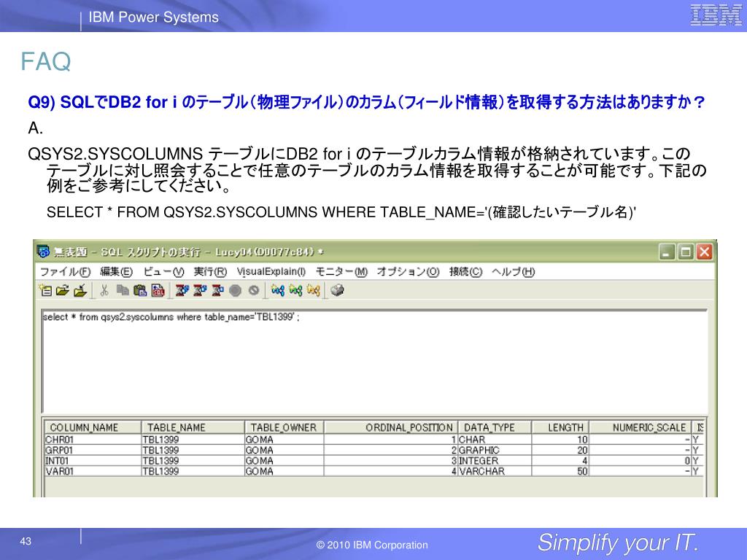Open the ファイル(F) menu
The image size is (747, 560).
tap(65, 271)
